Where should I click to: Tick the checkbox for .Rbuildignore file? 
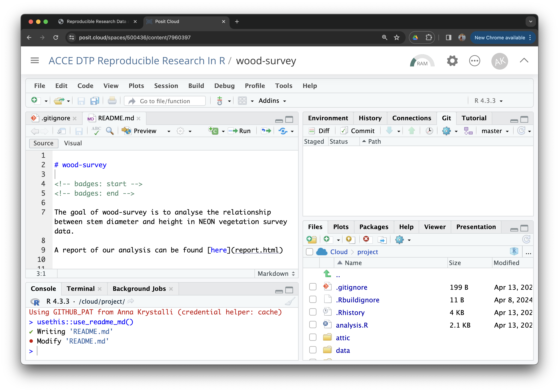(313, 300)
